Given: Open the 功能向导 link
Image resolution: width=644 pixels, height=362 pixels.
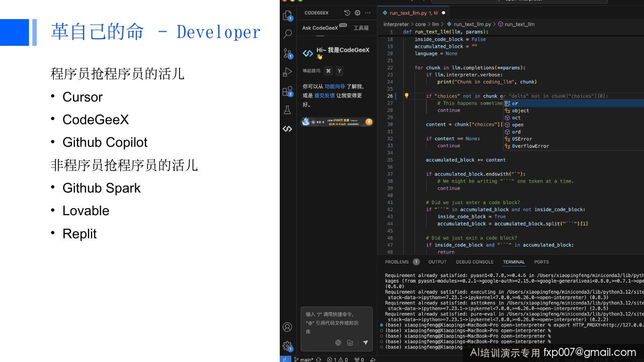Looking at the screenshot, I should coord(335,86).
